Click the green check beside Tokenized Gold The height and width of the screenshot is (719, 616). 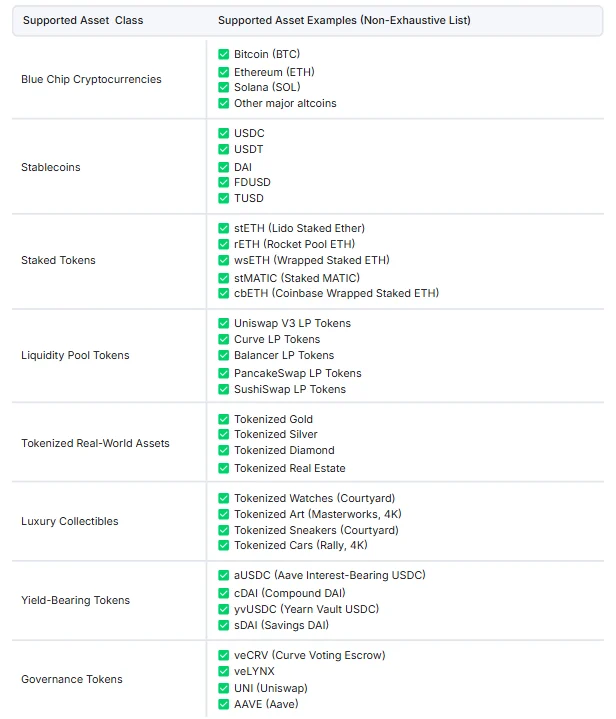tap(224, 419)
